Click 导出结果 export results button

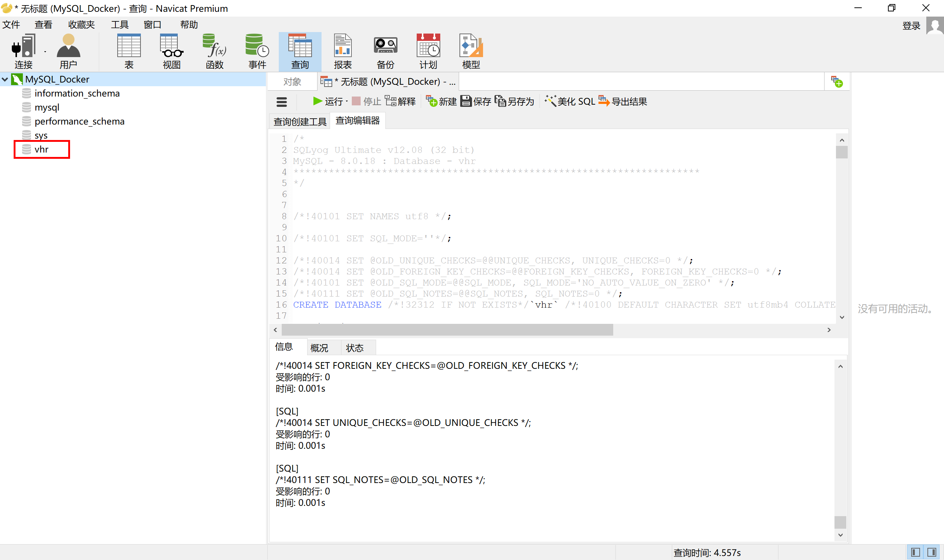tap(623, 102)
